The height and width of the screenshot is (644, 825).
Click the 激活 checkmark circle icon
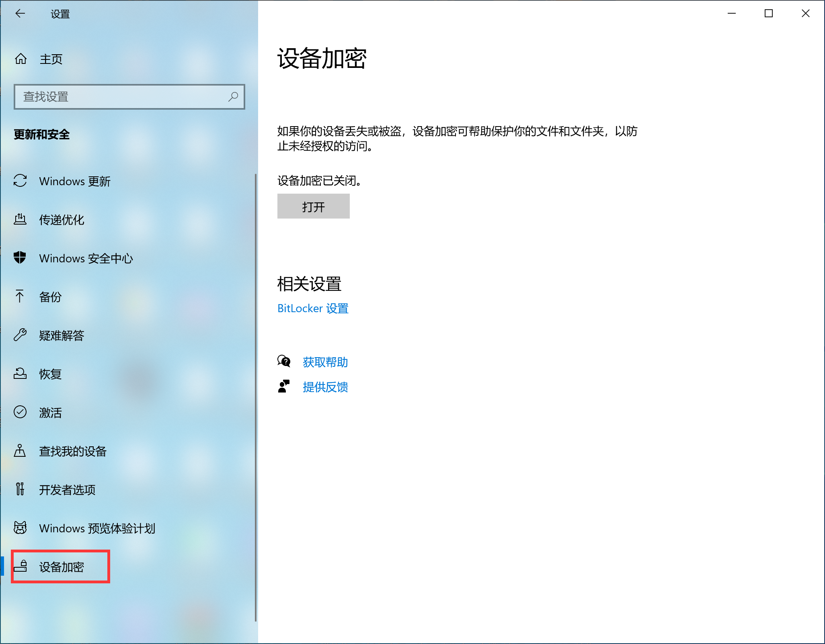(x=20, y=412)
